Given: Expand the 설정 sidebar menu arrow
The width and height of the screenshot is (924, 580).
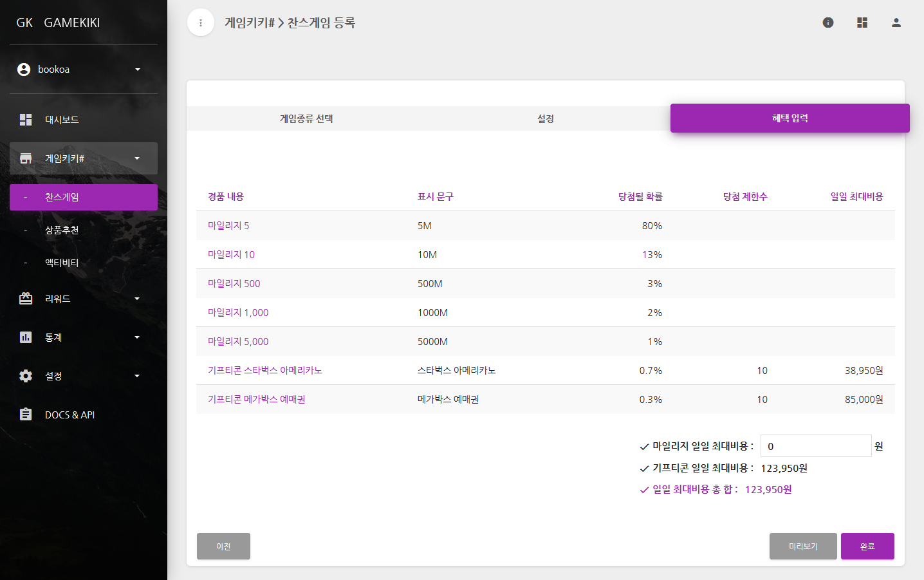Looking at the screenshot, I should tap(137, 376).
